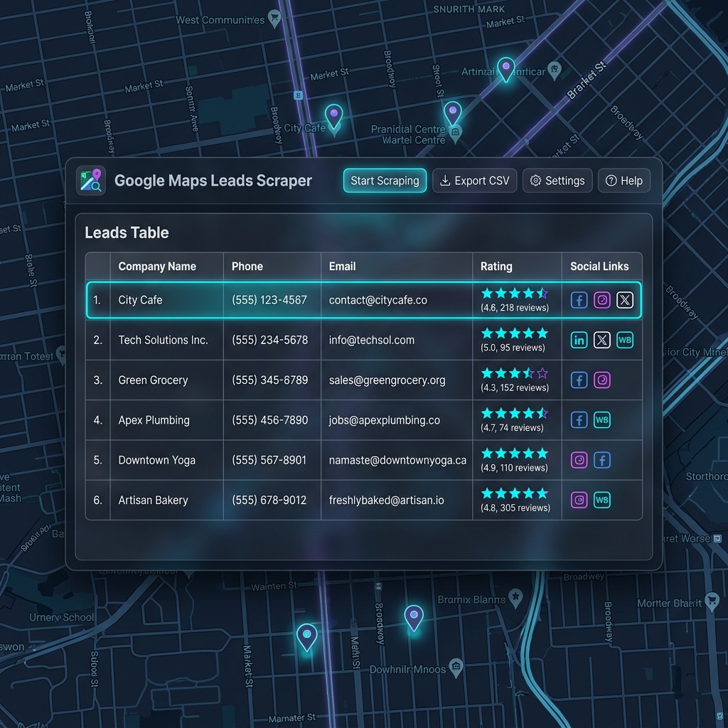Screen dimensions: 728x728
Task: Open Tech Solutions Inc. X link
Action: [x=602, y=340]
